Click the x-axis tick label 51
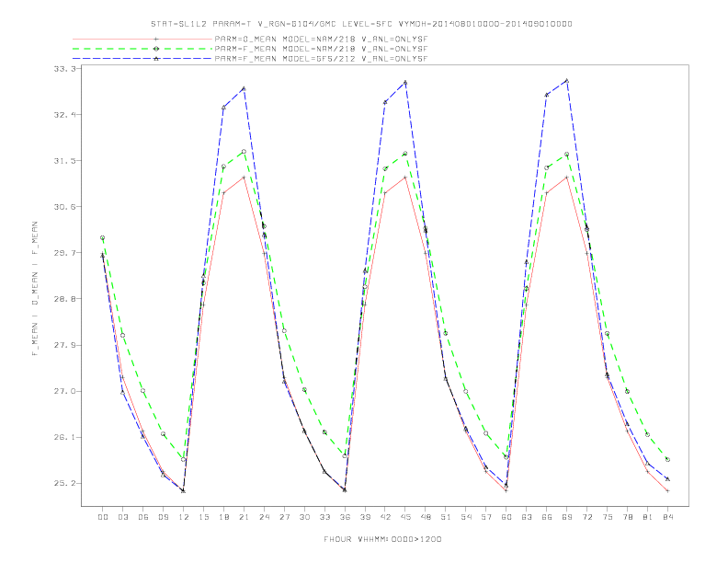Image resolution: width=728 pixels, height=563 pixels. point(446,517)
